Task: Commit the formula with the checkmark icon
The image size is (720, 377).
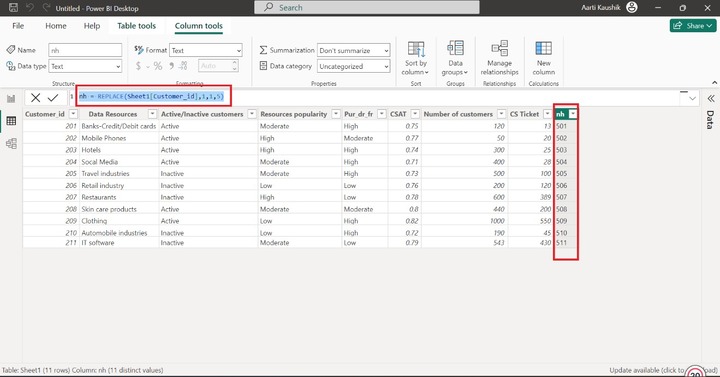Action: [x=53, y=97]
